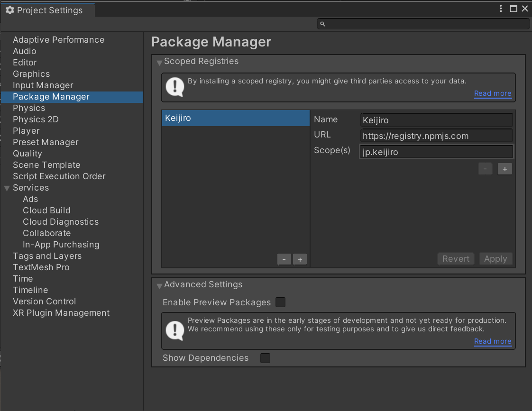532x411 pixels.
Task: Select the Keijiro registry in the list
Action: [236, 118]
